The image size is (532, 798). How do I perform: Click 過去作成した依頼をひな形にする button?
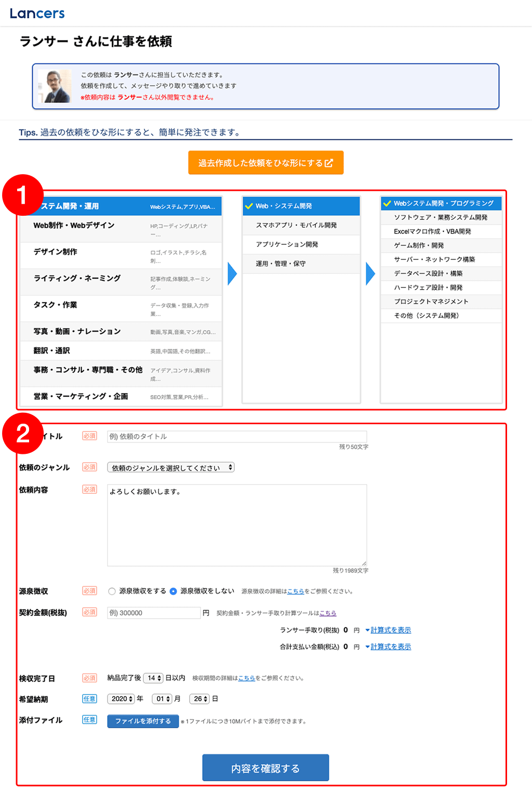[265, 163]
